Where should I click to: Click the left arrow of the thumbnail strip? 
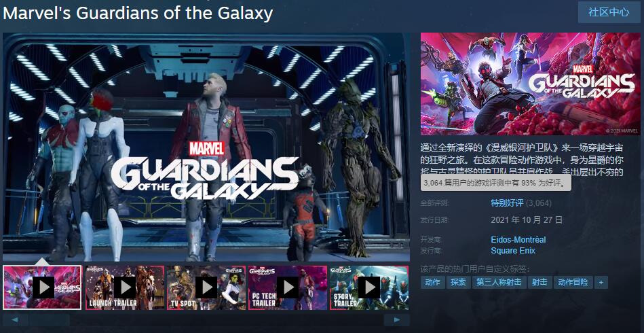15,320
